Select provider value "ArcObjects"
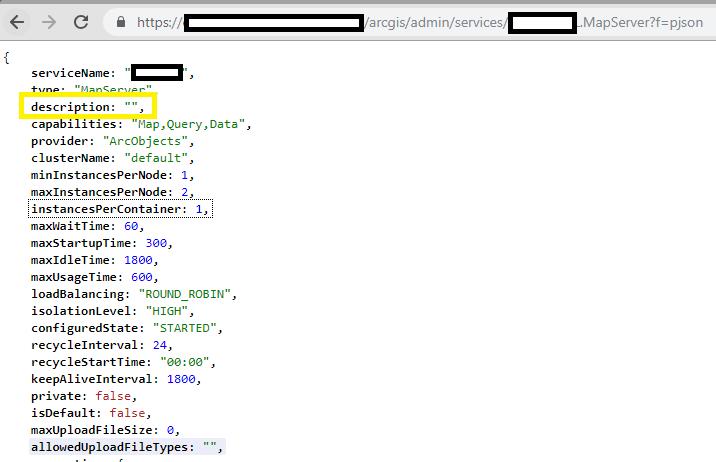This screenshot has width=716, height=462. tap(145, 141)
